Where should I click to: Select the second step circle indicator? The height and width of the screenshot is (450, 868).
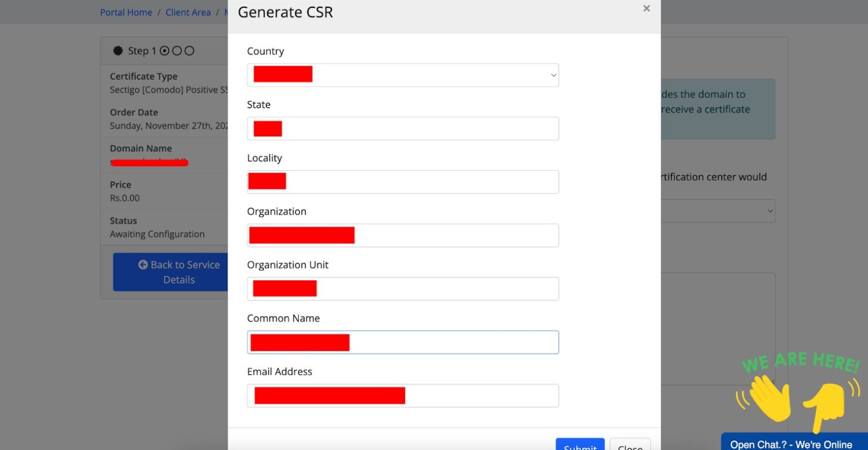pos(177,51)
